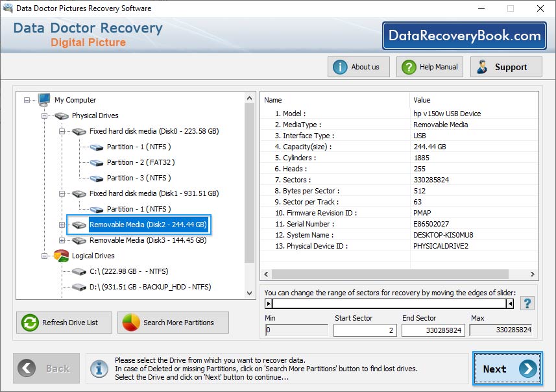Expand the Removable Media Disk2 node
This screenshot has width=556, height=392.
(61, 225)
